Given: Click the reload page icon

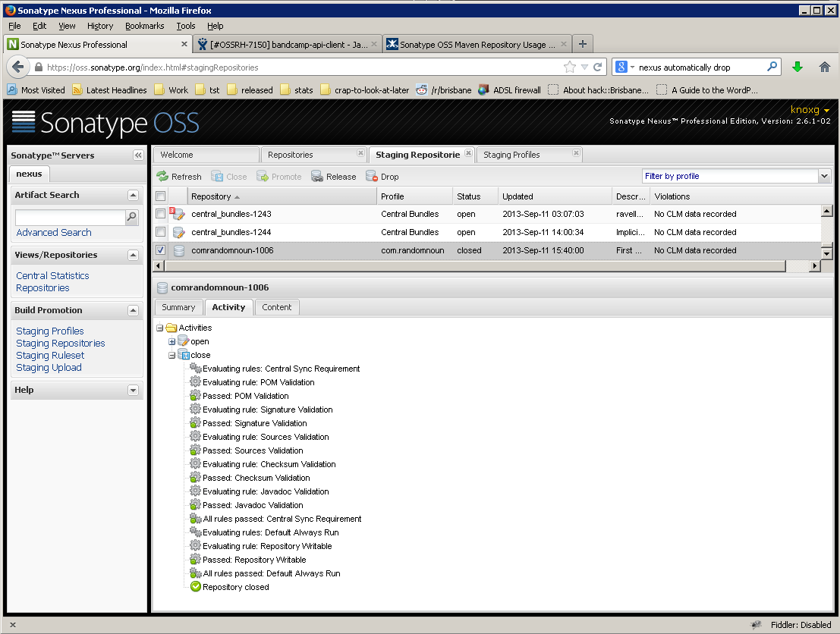Looking at the screenshot, I should [597, 67].
